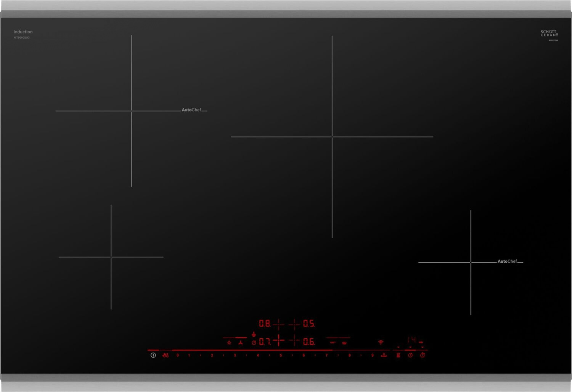Set power level to 0 on slider

click(x=177, y=355)
